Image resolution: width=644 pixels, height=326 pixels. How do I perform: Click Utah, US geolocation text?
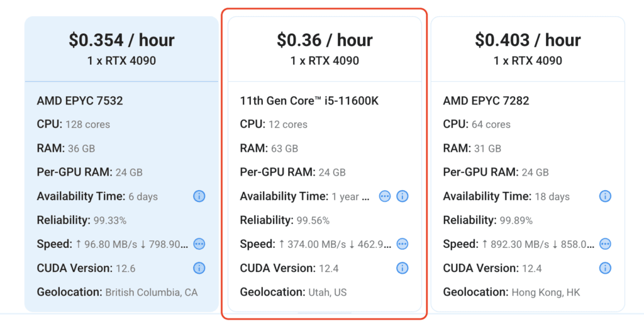click(x=328, y=293)
